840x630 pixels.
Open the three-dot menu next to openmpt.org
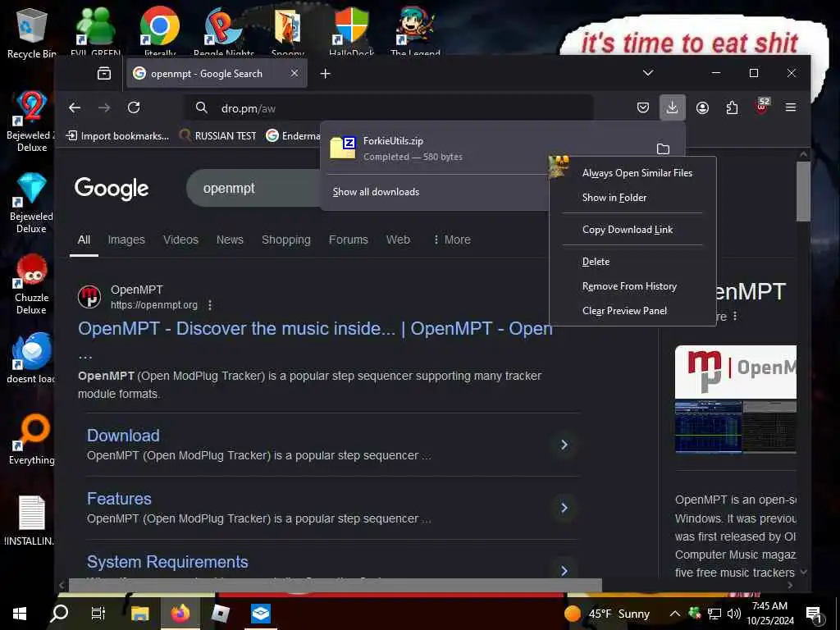pyautogui.click(x=210, y=305)
